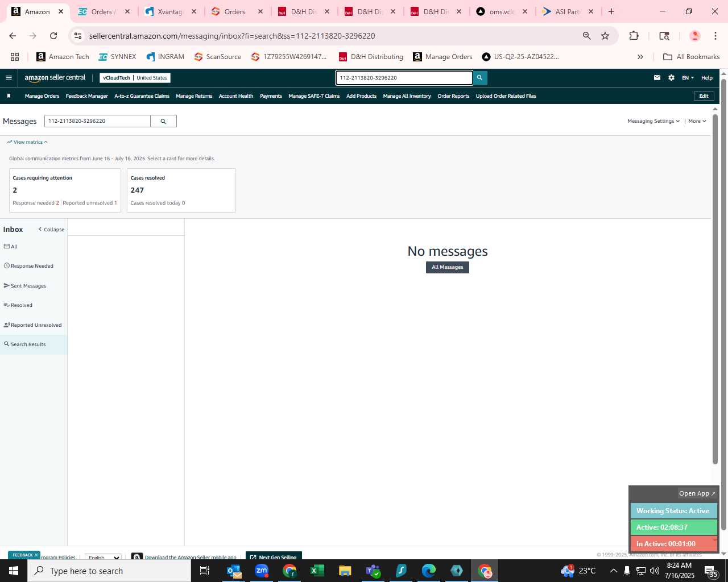
Task: Expand the More dropdown
Action: 697,121
